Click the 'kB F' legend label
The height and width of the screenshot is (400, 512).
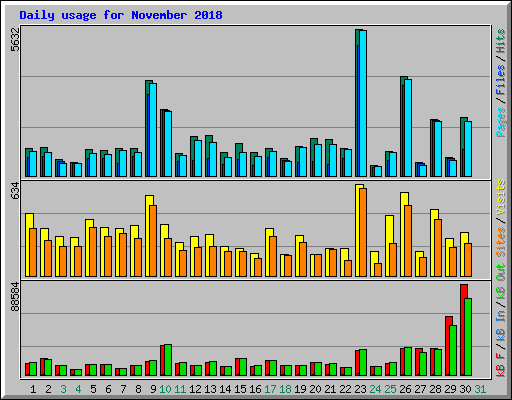pos(501,364)
